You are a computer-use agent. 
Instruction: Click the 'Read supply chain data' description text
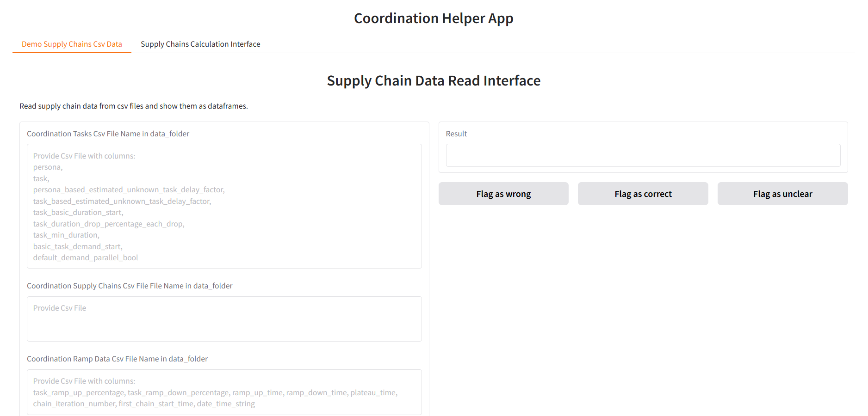pyautogui.click(x=134, y=106)
